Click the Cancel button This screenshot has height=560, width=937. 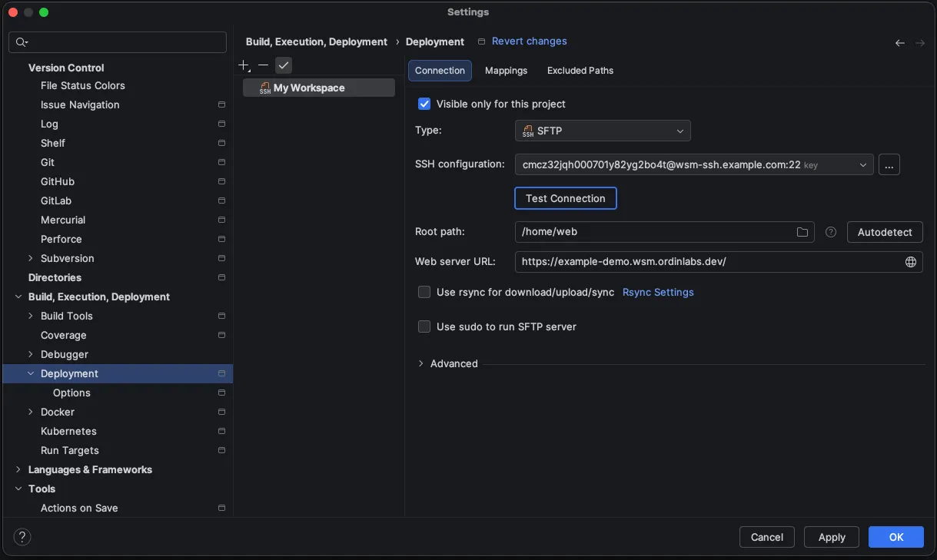767,537
